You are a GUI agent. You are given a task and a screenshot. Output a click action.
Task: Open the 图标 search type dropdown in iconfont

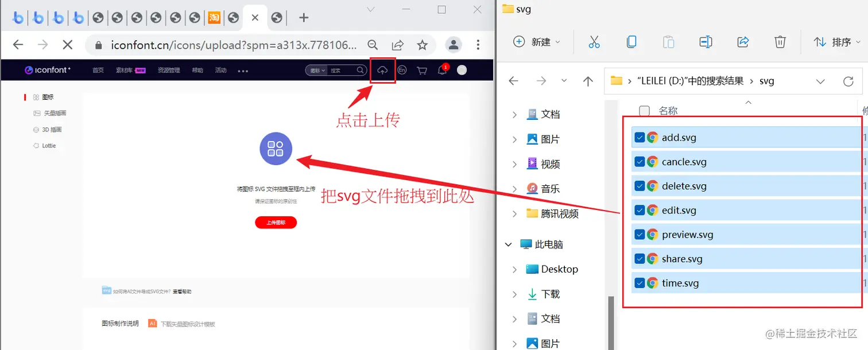(318, 71)
